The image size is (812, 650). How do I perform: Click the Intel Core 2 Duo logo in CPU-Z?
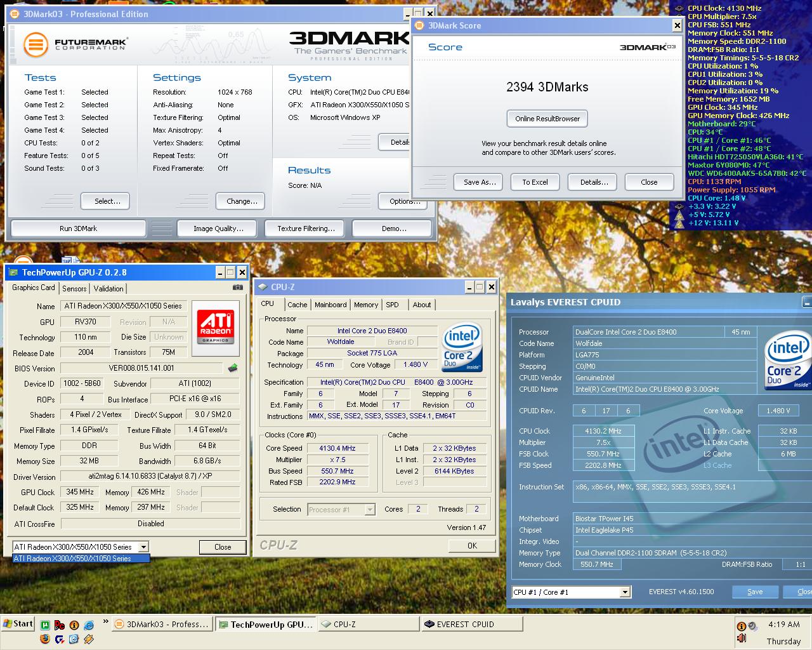pyautogui.click(x=462, y=347)
